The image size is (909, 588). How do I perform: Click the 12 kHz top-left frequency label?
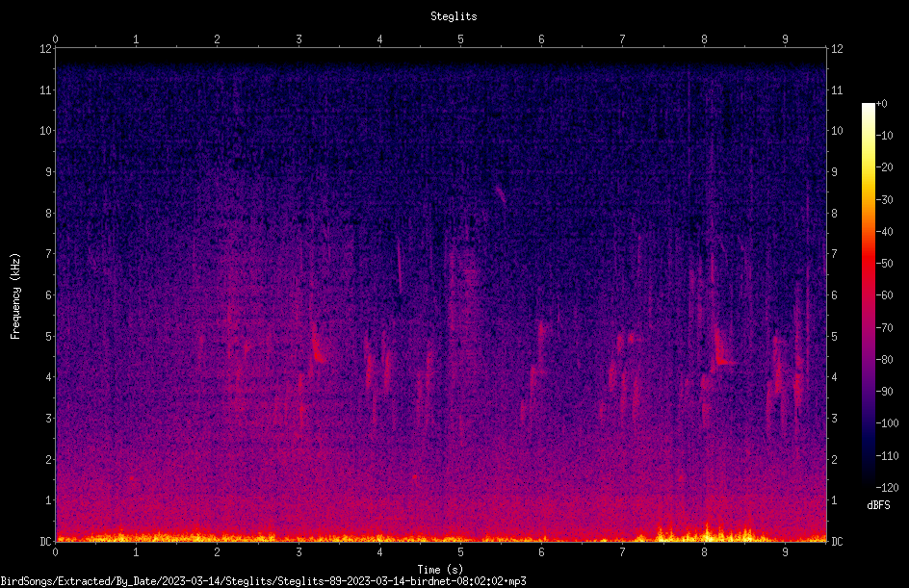[46, 49]
